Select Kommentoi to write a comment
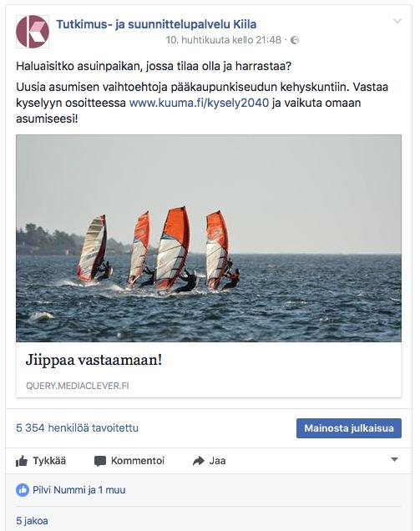 [x=138, y=461]
